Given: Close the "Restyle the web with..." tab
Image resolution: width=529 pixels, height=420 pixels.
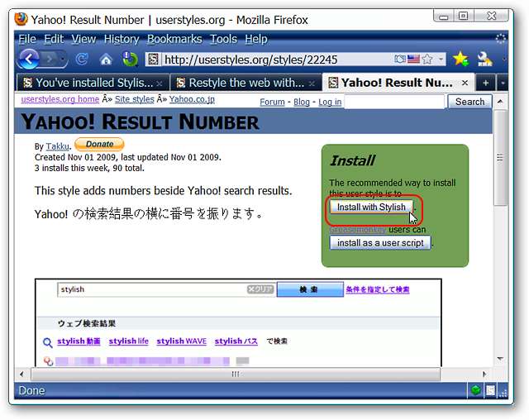Looking at the screenshot, I should 312,83.
